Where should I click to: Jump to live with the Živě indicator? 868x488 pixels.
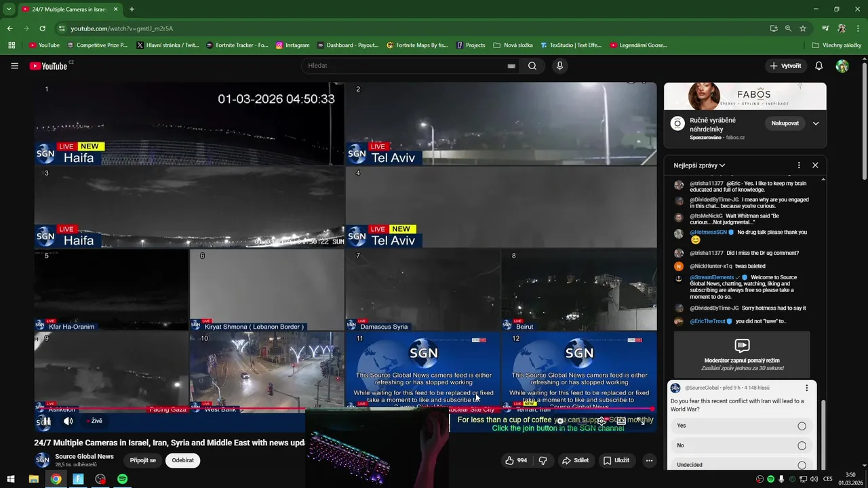click(95, 421)
